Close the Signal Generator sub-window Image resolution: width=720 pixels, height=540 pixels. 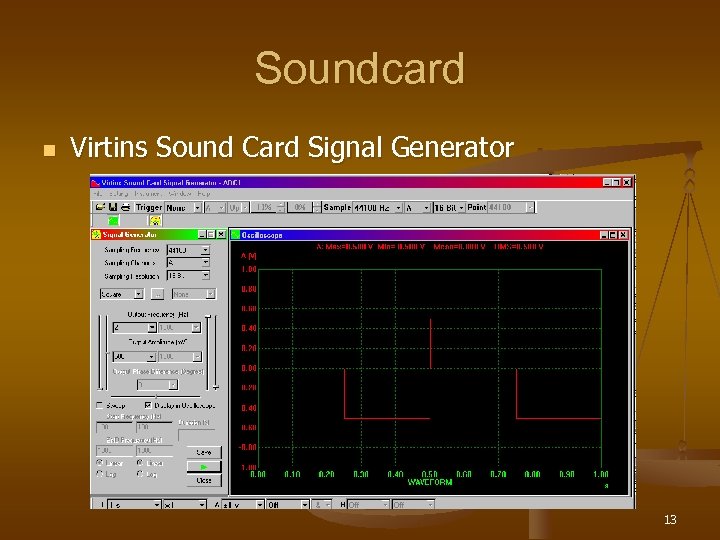pos(221,235)
